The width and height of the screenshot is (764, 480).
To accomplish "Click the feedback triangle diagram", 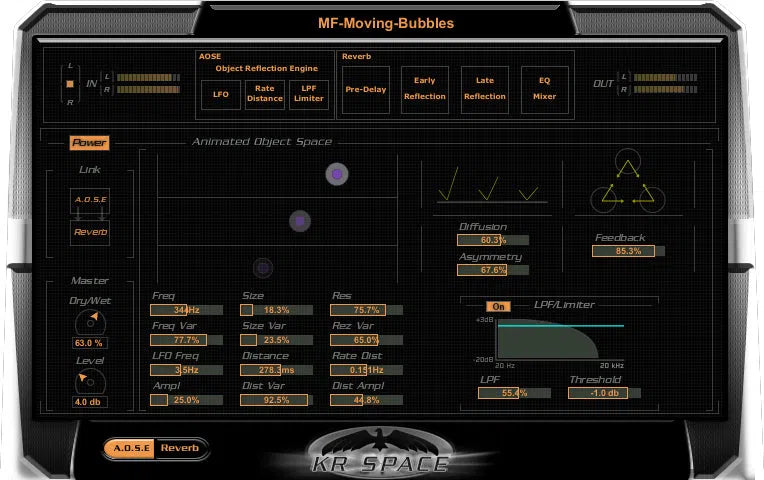I will (628, 183).
